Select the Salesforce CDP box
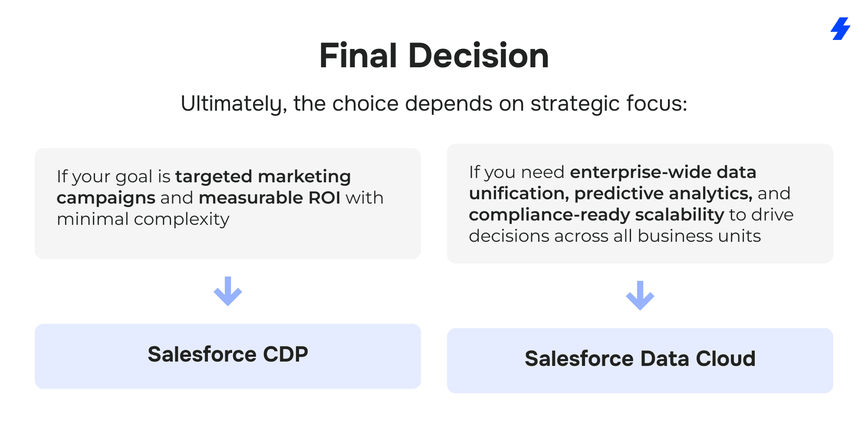 (x=228, y=356)
